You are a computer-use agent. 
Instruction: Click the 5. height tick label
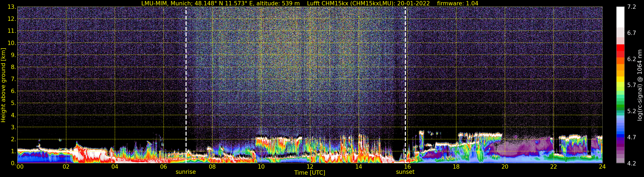13,103
